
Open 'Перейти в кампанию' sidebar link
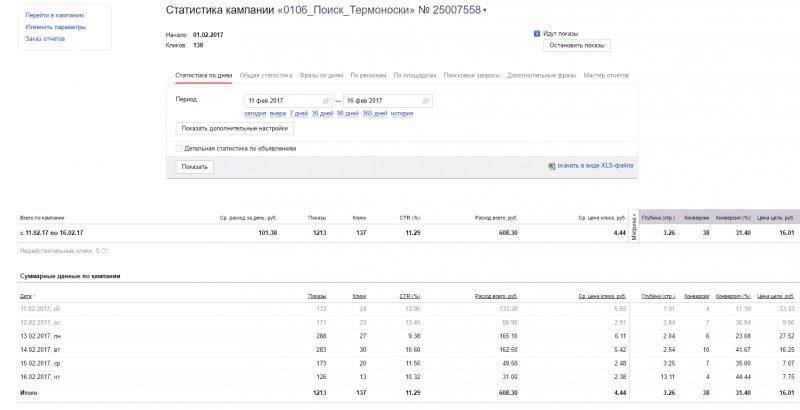(55, 17)
